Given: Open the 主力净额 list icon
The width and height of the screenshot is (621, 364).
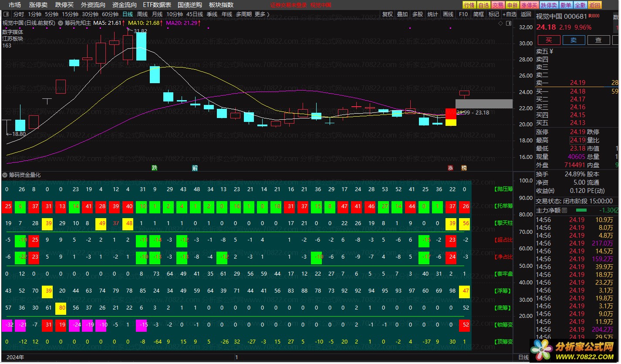Looking at the screenshot, I should coord(564,210).
